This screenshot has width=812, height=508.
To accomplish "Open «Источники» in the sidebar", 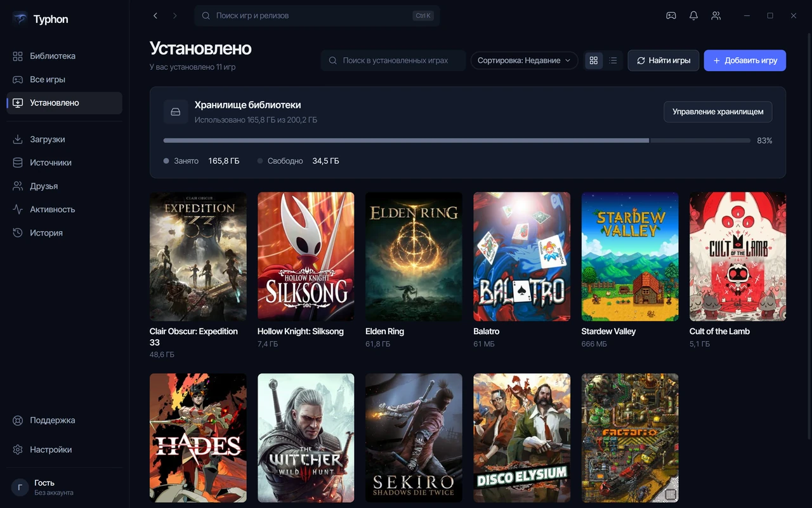I will coord(64,163).
